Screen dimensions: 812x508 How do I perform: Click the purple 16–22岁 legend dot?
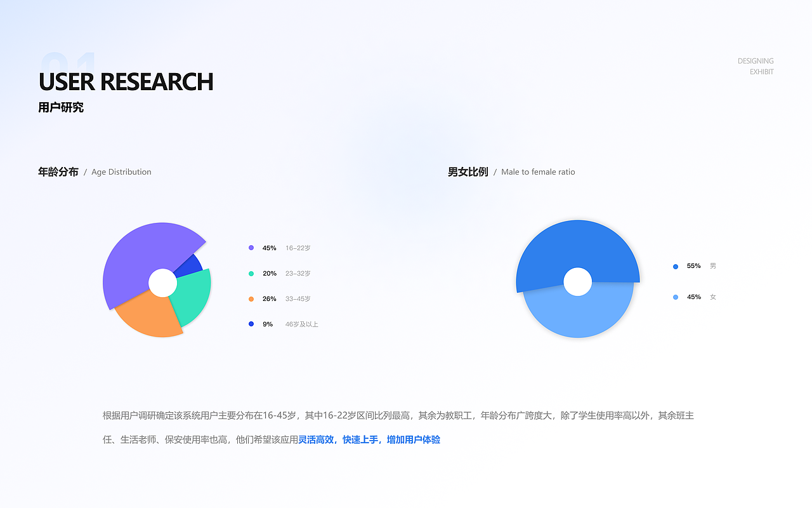click(x=251, y=248)
